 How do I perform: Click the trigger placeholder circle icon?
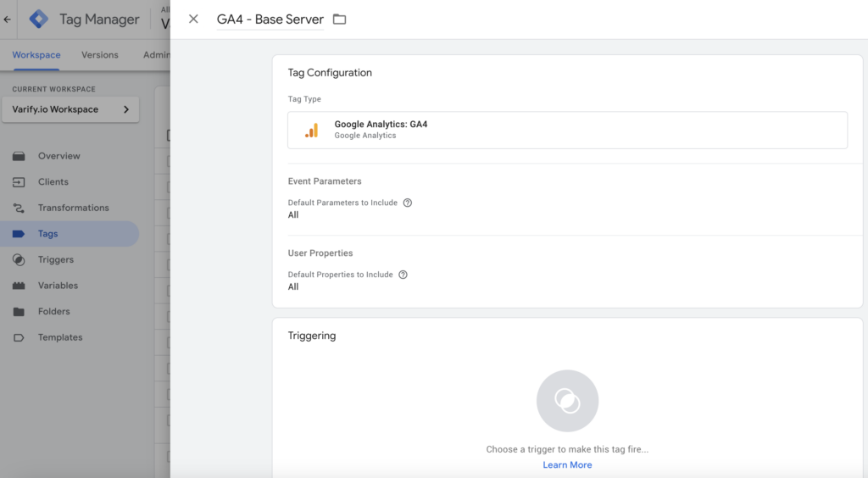[x=567, y=401]
